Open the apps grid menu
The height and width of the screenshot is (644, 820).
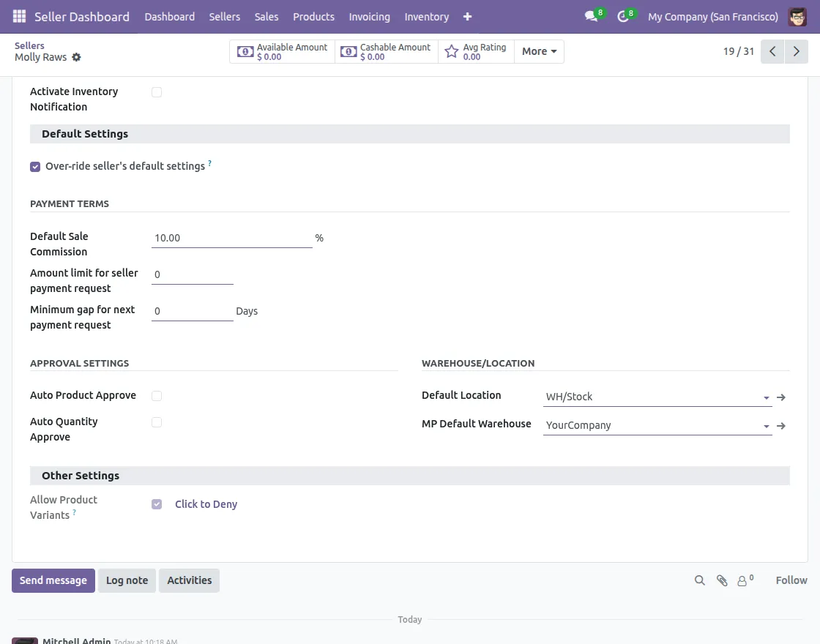point(18,16)
